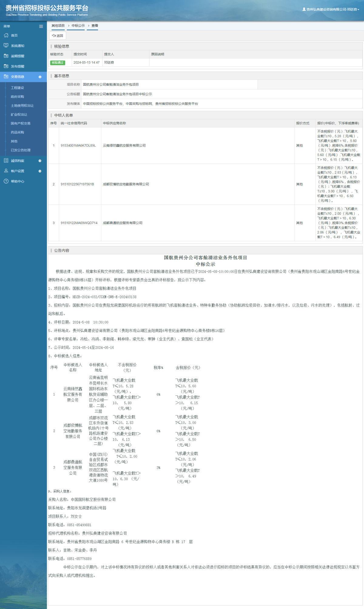Click credit code 91510122567197561B

(77, 184)
